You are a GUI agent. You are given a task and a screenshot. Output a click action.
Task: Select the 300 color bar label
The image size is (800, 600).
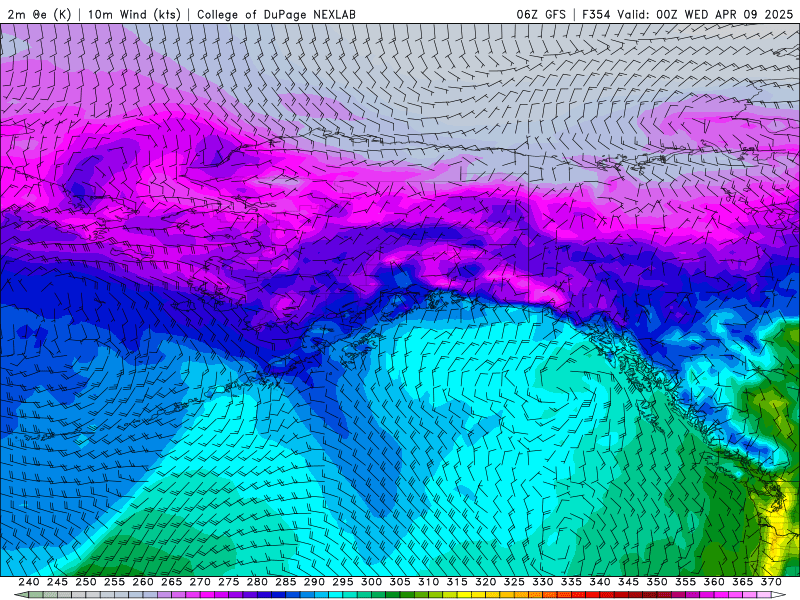click(x=371, y=582)
